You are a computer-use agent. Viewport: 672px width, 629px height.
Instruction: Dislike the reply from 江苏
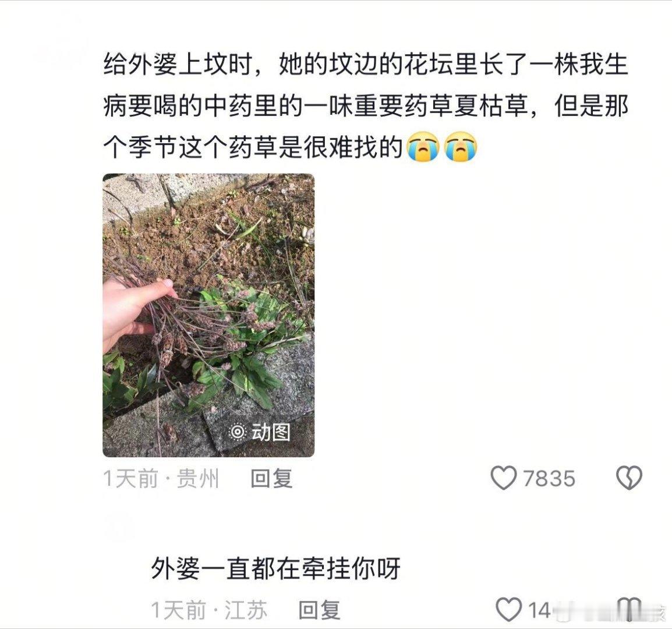tap(629, 609)
